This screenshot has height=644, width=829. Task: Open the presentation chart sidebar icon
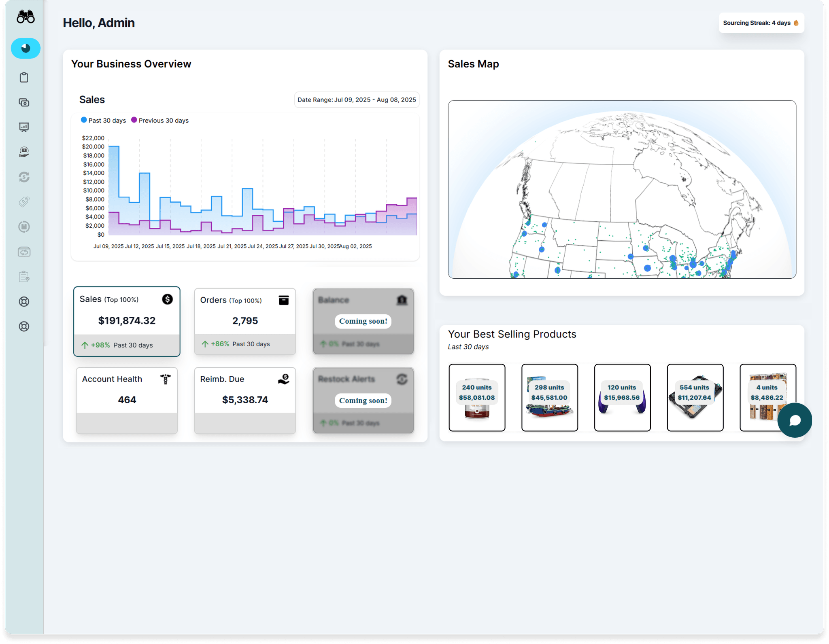[24, 127]
